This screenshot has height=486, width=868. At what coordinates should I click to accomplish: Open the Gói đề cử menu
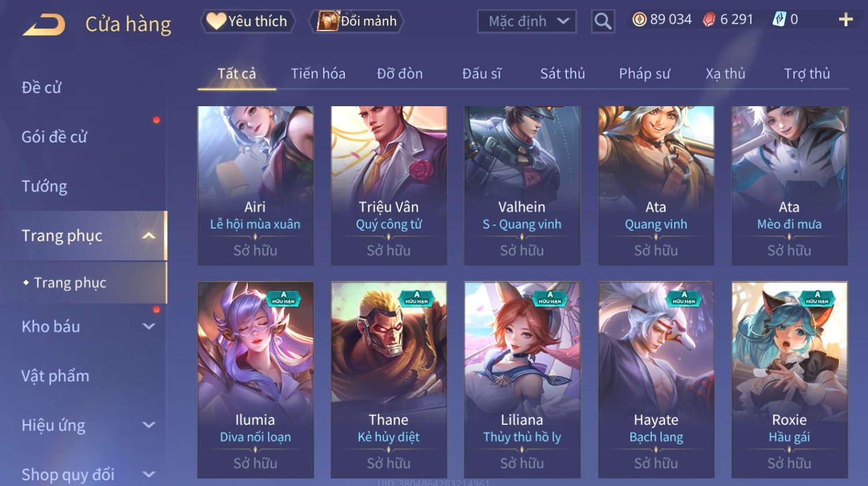tap(54, 137)
